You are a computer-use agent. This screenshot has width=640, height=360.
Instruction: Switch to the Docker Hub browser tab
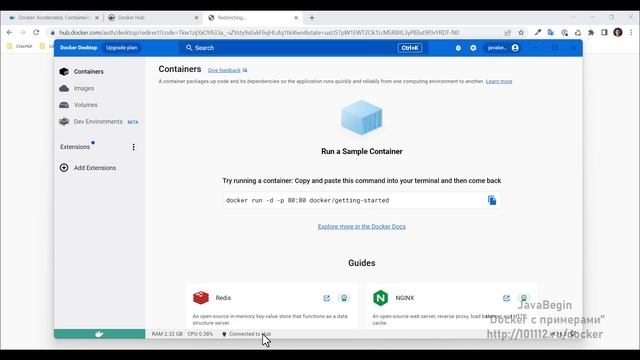tap(153, 18)
